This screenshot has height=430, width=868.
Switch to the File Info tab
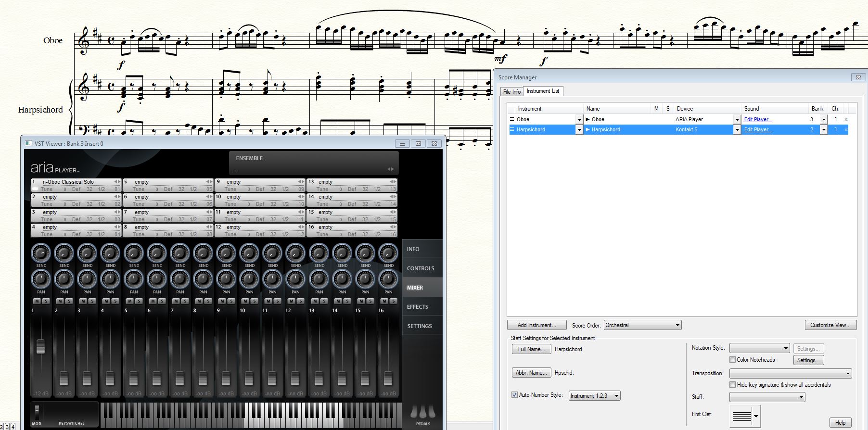pyautogui.click(x=511, y=91)
